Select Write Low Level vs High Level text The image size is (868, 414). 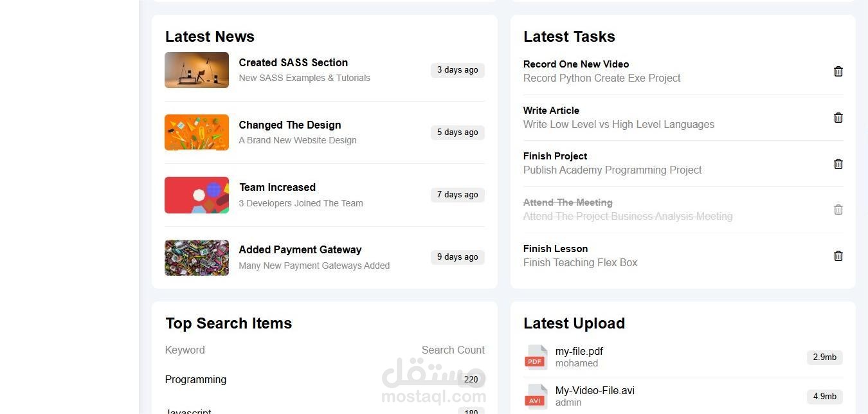point(619,124)
